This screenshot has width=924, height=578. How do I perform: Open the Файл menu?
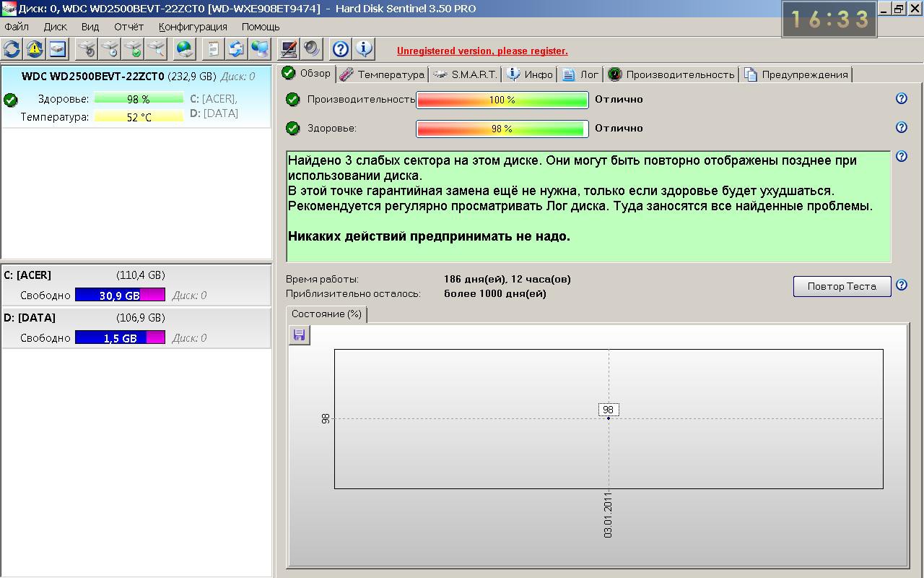click(x=17, y=27)
